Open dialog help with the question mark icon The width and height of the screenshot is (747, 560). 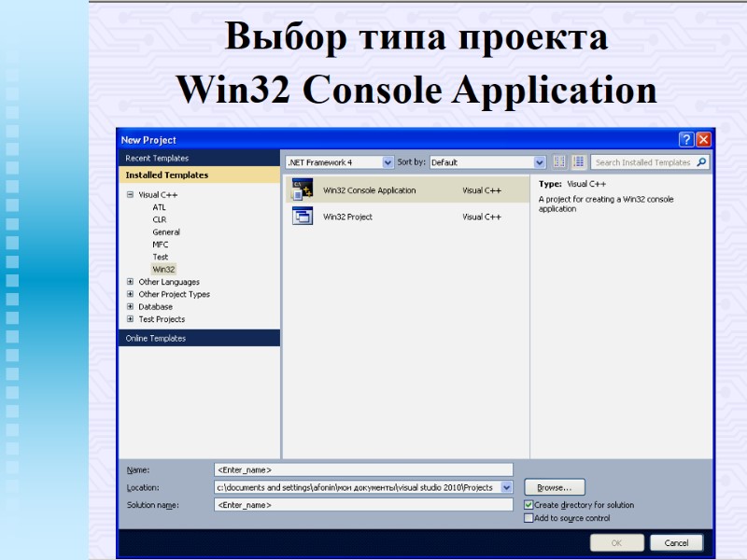(685, 138)
